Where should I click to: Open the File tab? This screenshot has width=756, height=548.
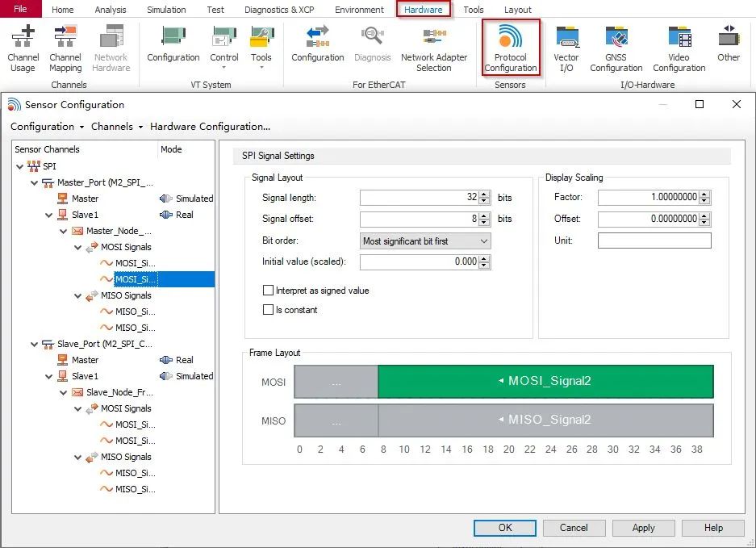click(21, 9)
